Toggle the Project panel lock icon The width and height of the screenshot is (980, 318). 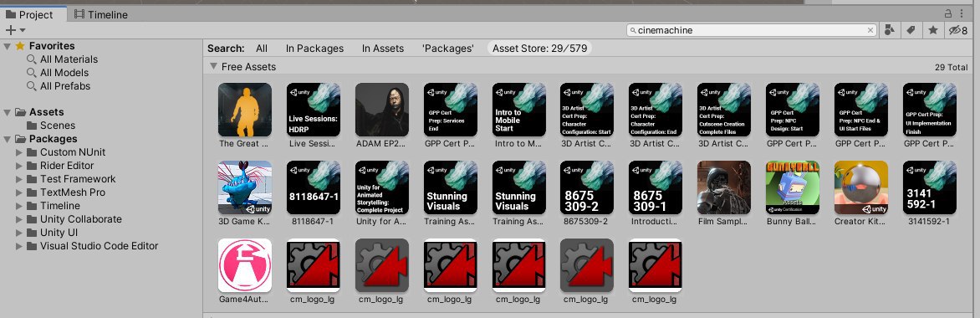pyautogui.click(x=948, y=13)
